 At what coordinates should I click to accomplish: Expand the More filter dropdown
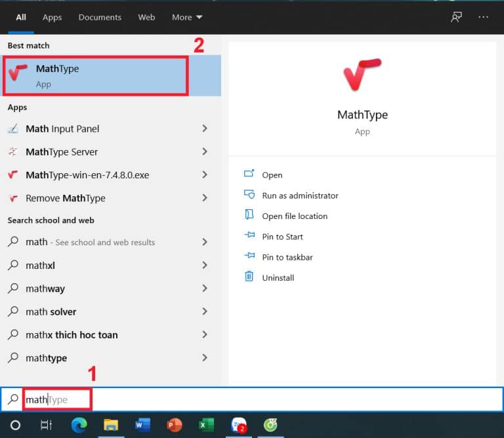(x=187, y=17)
